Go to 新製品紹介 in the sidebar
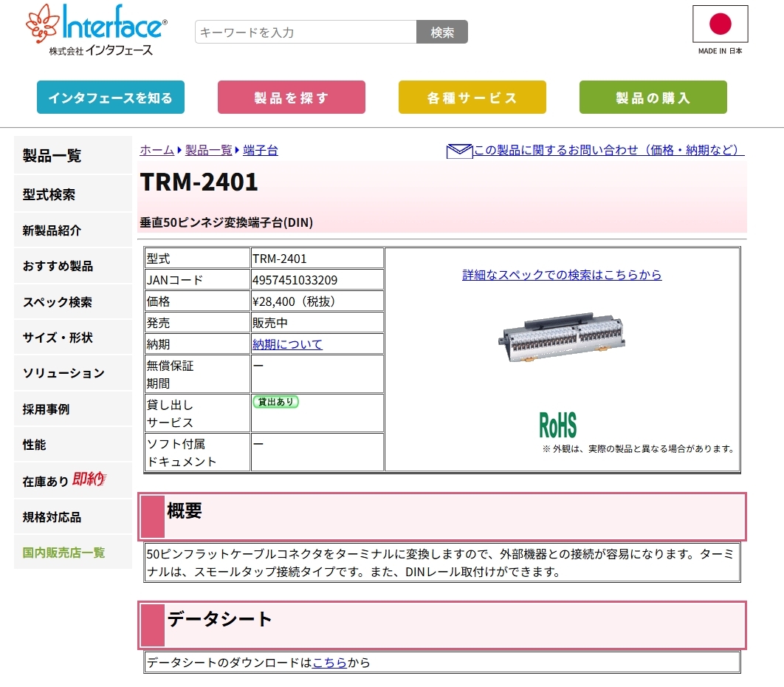The height and width of the screenshot is (687, 784). [73, 230]
